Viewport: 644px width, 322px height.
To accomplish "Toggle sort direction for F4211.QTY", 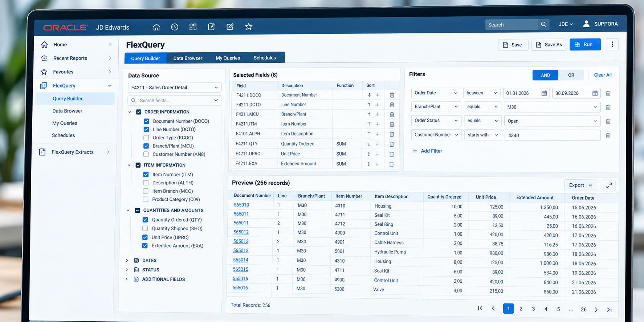I will pyautogui.click(x=369, y=144).
